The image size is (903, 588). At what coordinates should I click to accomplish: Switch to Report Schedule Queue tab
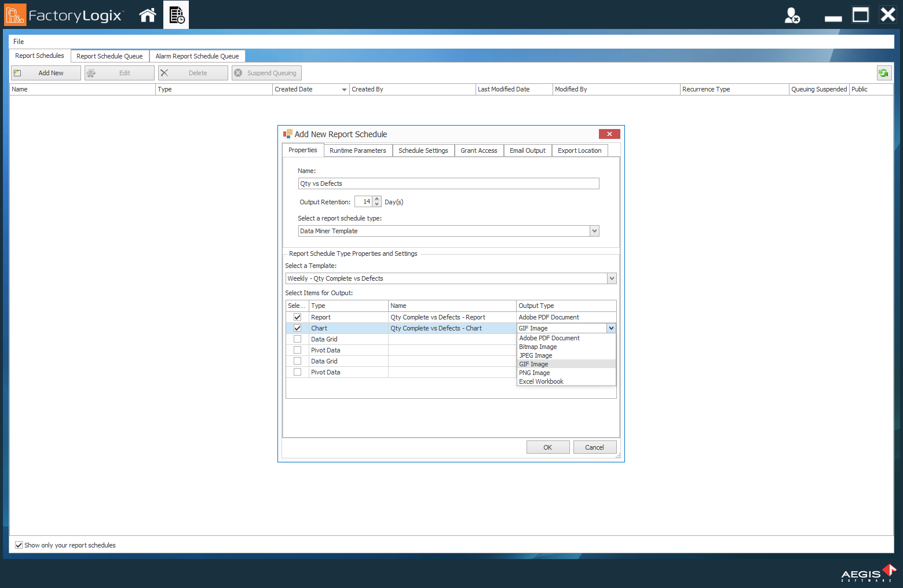click(109, 56)
